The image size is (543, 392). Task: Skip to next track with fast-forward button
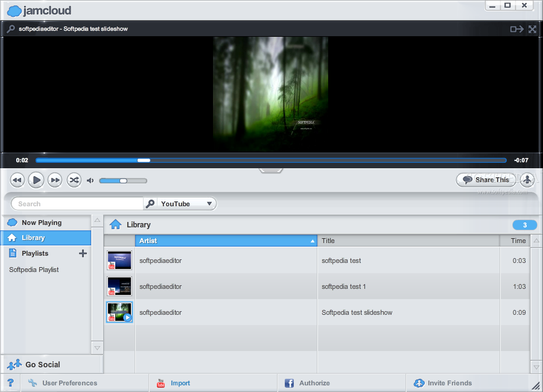coord(55,180)
